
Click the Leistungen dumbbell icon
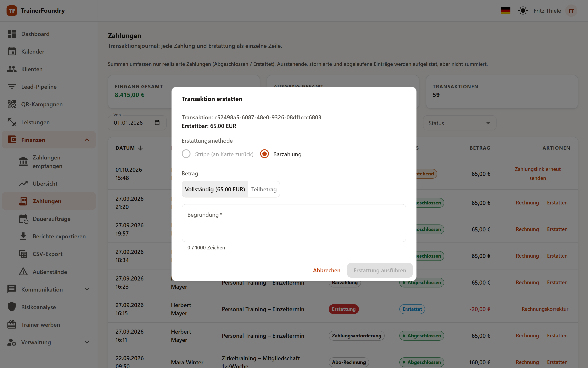point(12,122)
